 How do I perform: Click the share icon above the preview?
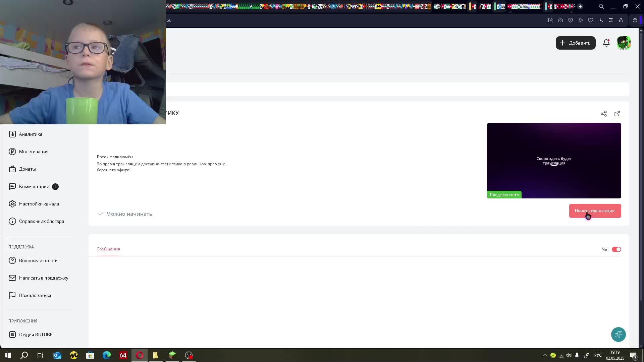pyautogui.click(x=603, y=114)
